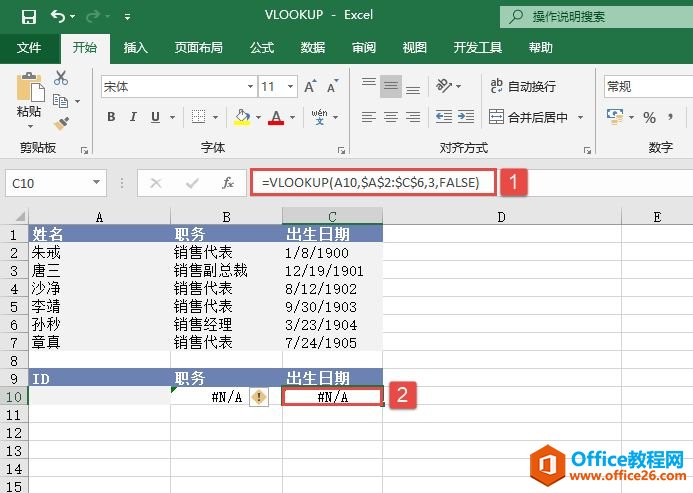Click the Copy icon

[x=61, y=101]
